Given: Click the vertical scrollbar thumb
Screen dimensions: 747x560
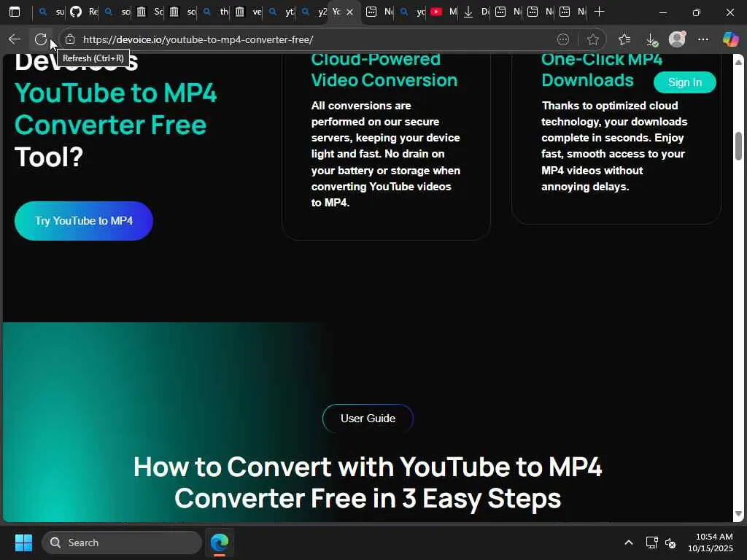Looking at the screenshot, I should tap(739, 146).
